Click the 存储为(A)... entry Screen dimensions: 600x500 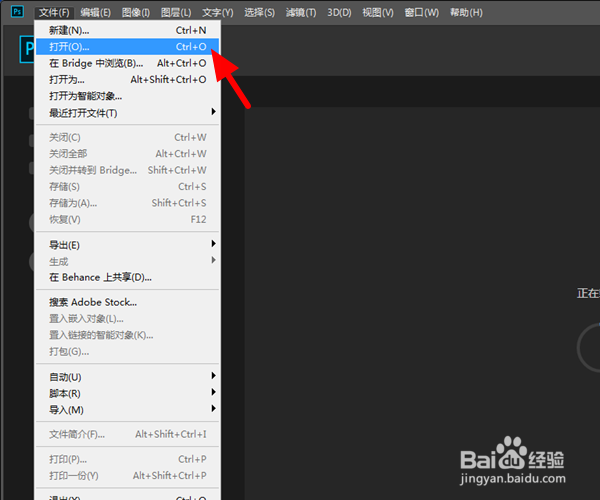pyautogui.click(x=127, y=203)
